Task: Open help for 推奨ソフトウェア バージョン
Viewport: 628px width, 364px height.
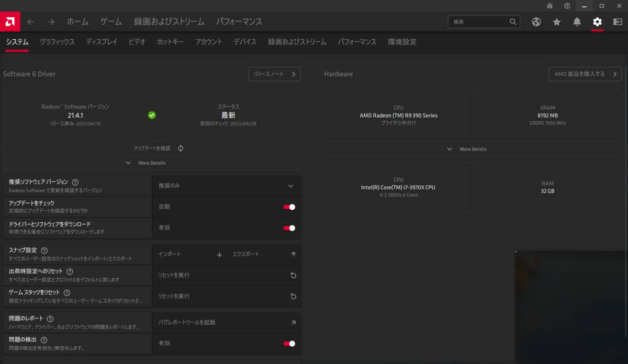Action: point(75,183)
